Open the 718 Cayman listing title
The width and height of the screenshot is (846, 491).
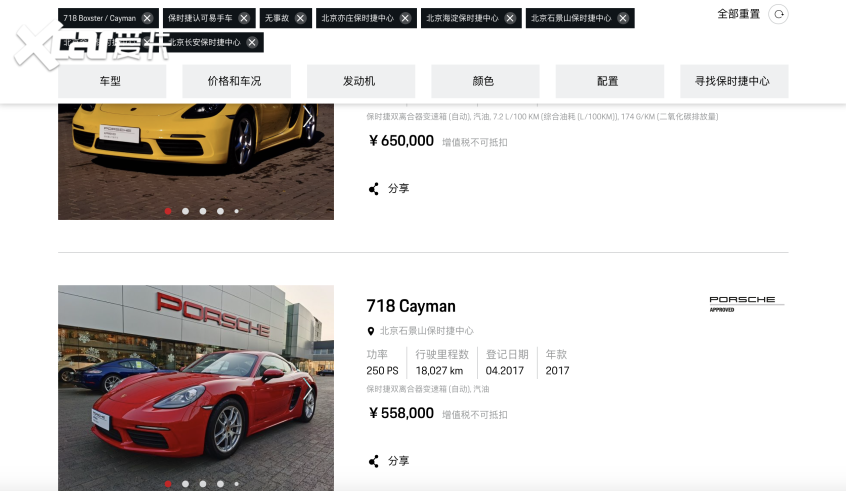click(411, 306)
